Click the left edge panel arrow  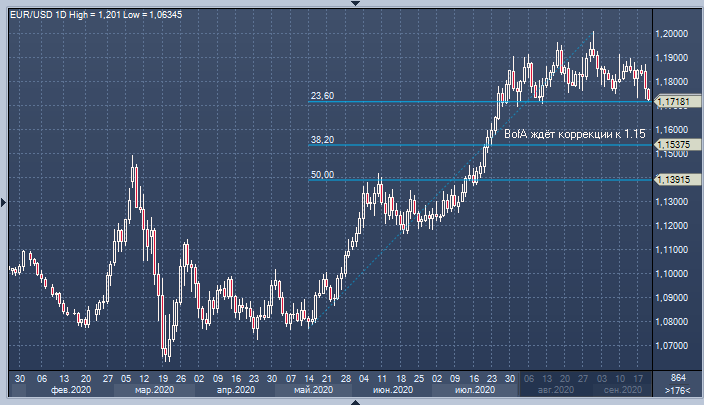pos(3,203)
